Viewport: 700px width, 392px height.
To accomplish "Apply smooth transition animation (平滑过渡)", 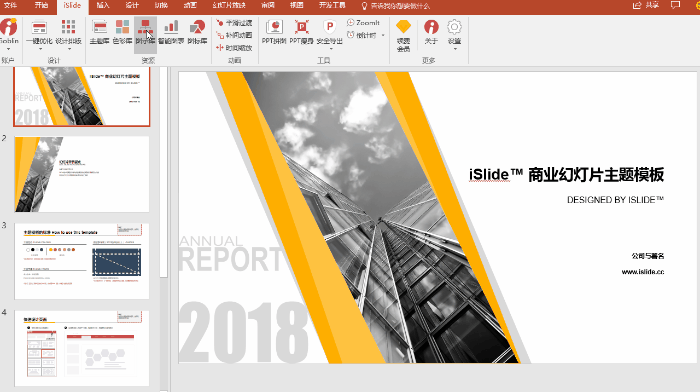I will [x=234, y=23].
